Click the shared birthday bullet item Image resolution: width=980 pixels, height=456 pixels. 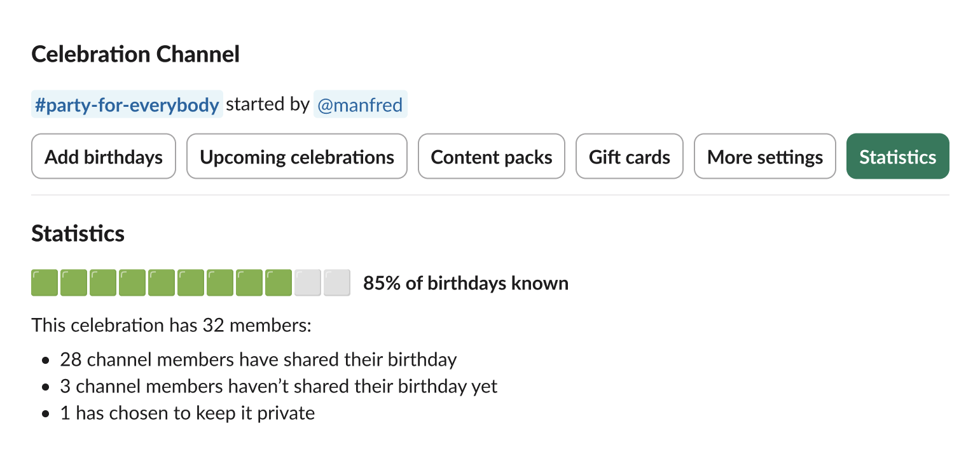[258, 359]
